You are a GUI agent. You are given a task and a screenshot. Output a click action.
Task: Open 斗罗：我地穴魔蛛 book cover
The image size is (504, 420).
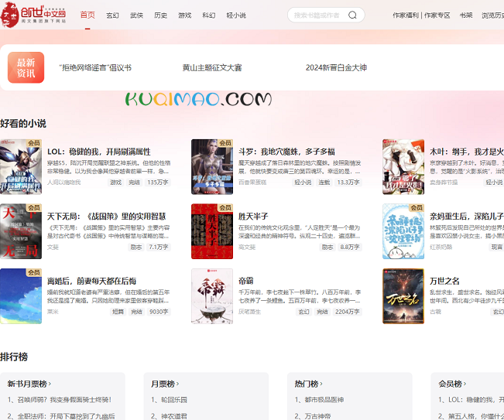coord(212,166)
